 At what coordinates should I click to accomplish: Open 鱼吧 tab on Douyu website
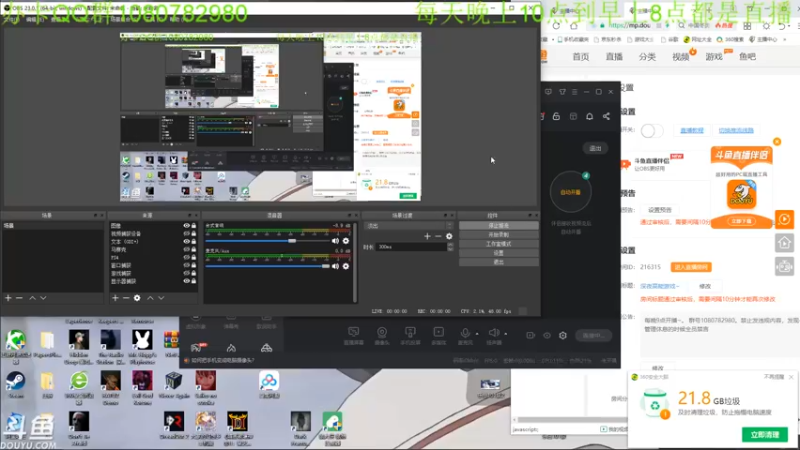747,57
